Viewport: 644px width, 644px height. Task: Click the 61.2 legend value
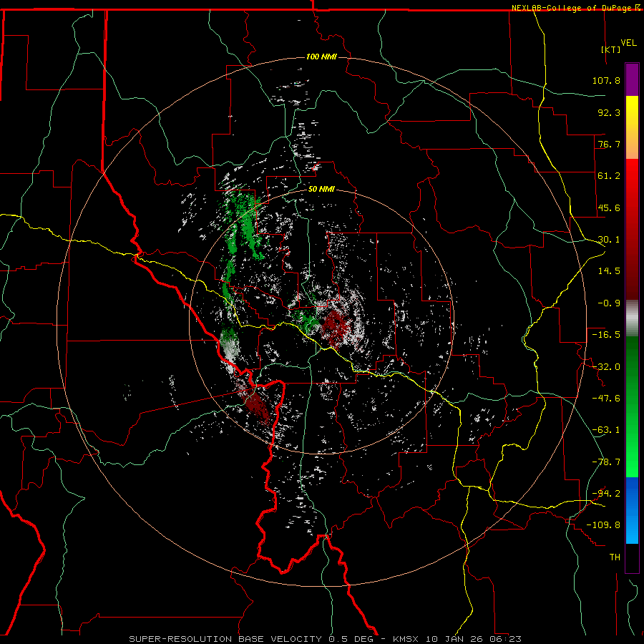point(609,176)
